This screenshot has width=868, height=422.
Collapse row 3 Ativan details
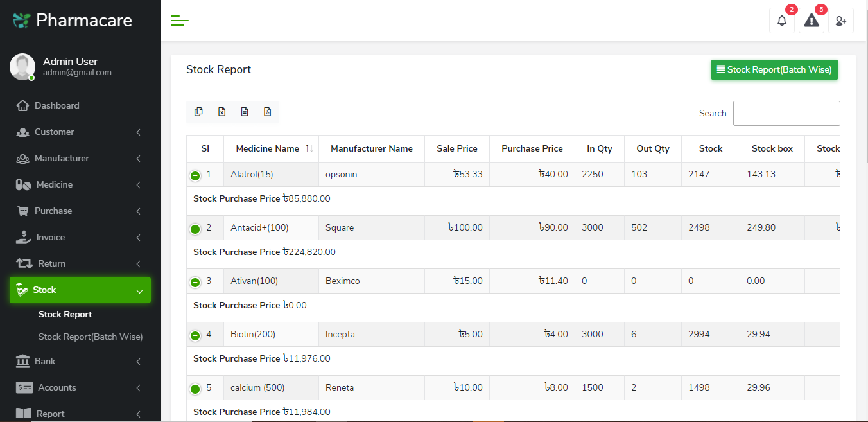(x=195, y=282)
